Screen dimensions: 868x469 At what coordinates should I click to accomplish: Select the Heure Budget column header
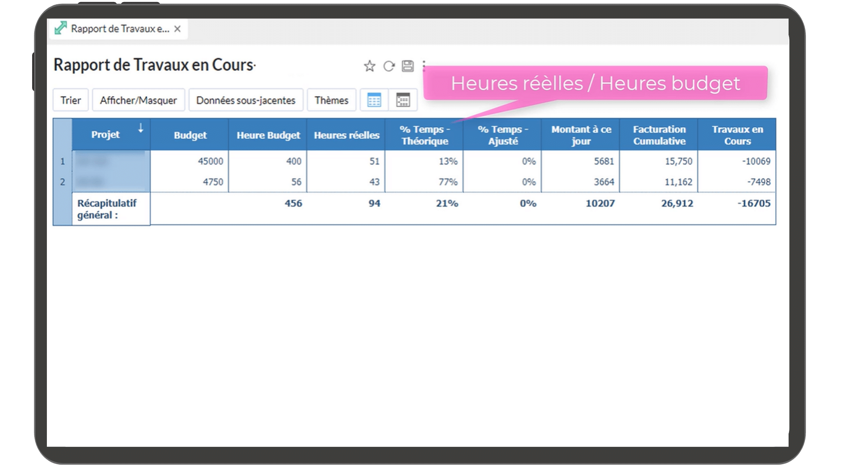coord(268,135)
